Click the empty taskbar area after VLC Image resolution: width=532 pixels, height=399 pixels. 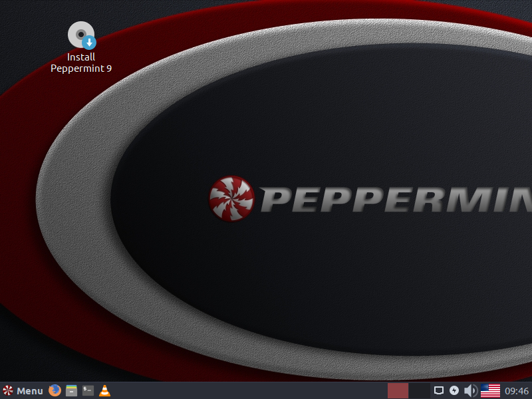click(246, 391)
